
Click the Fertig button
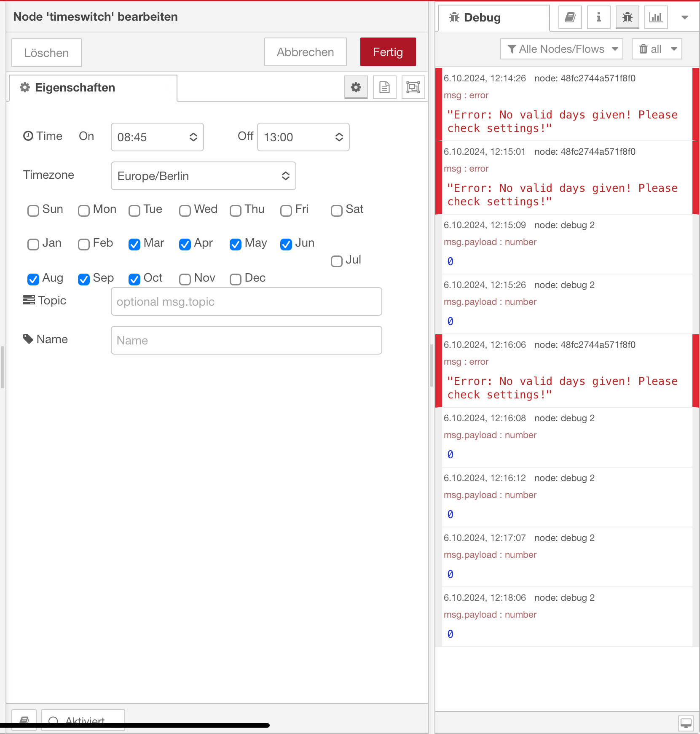pyautogui.click(x=388, y=52)
